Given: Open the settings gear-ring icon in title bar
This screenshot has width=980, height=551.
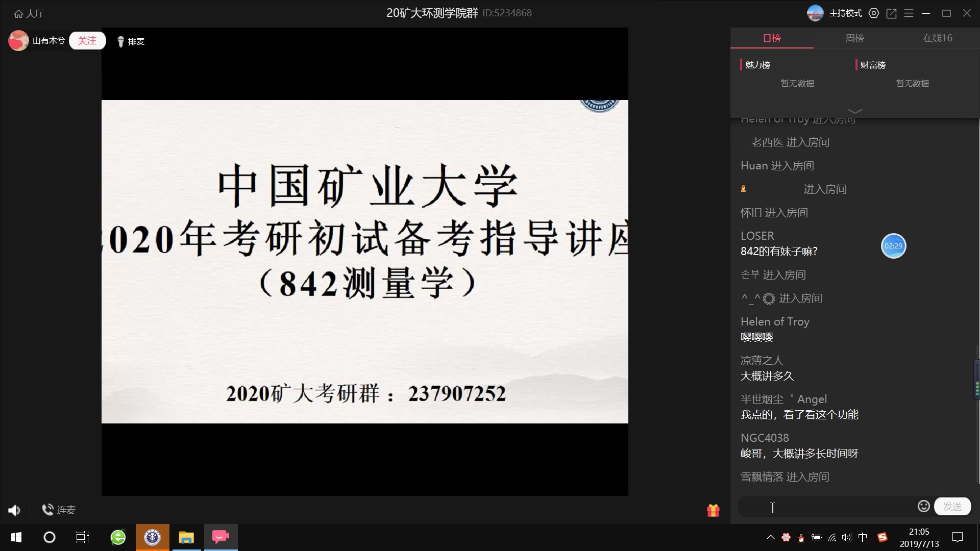Looking at the screenshot, I should coord(874,13).
